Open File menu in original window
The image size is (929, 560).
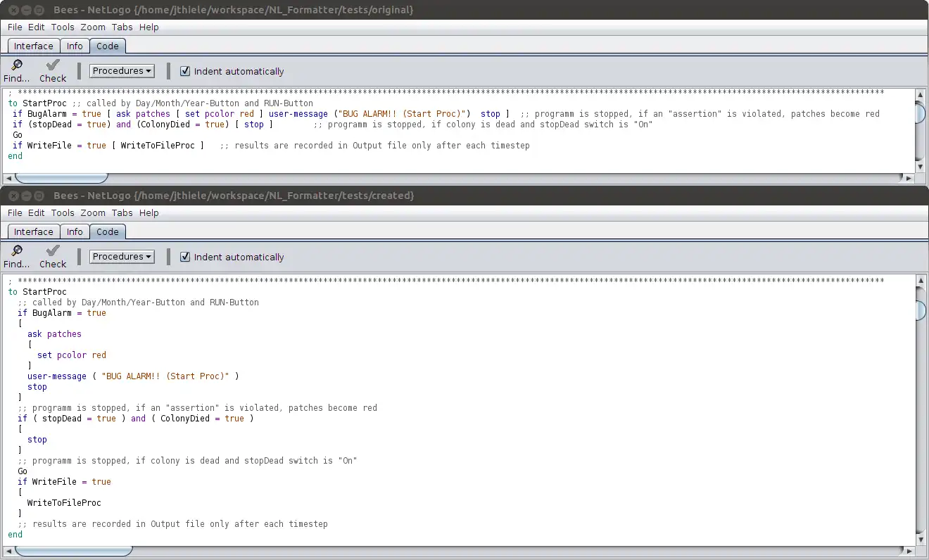tap(15, 27)
